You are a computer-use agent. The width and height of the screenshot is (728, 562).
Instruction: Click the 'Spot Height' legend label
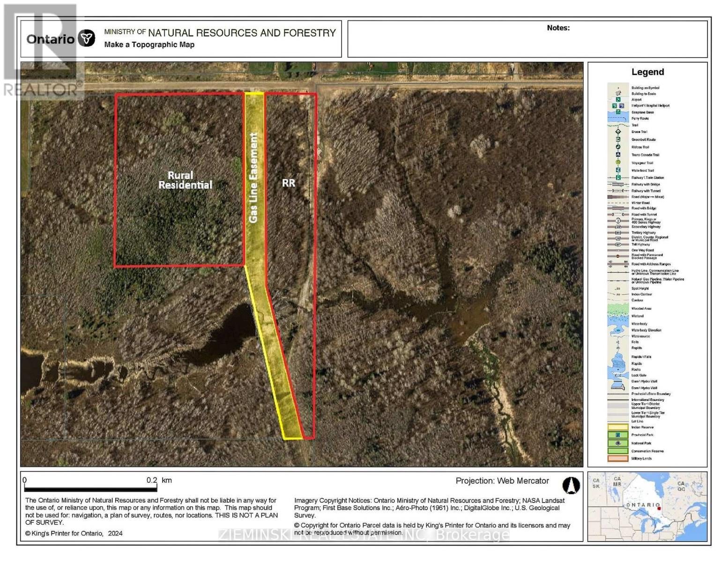click(x=640, y=288)
